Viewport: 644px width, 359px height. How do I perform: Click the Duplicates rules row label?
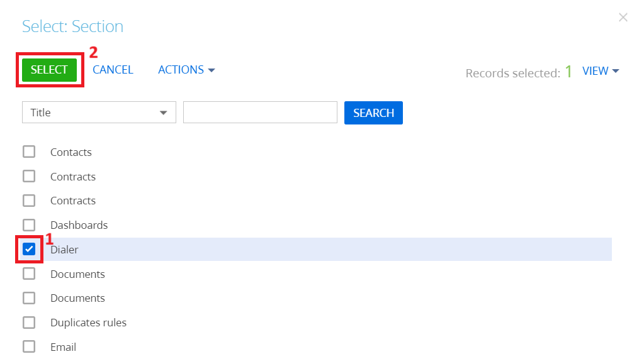pyautogui.click(x=88, y=323)
